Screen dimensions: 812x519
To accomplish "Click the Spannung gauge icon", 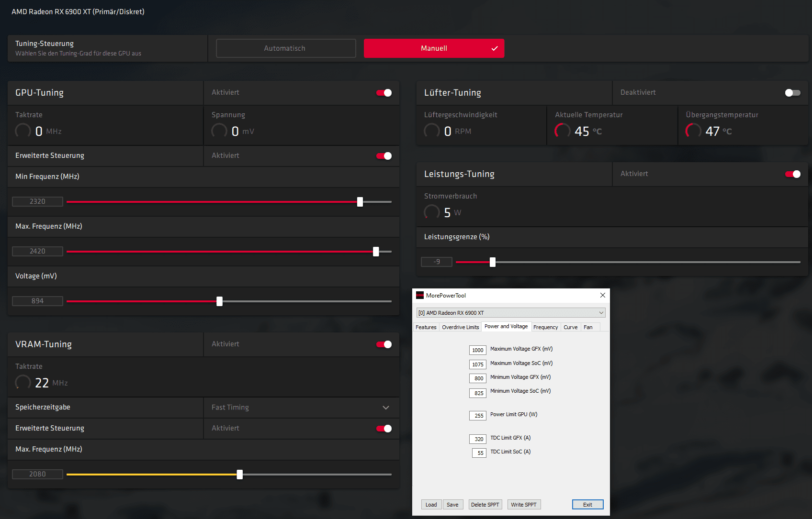I will [219, 131].
